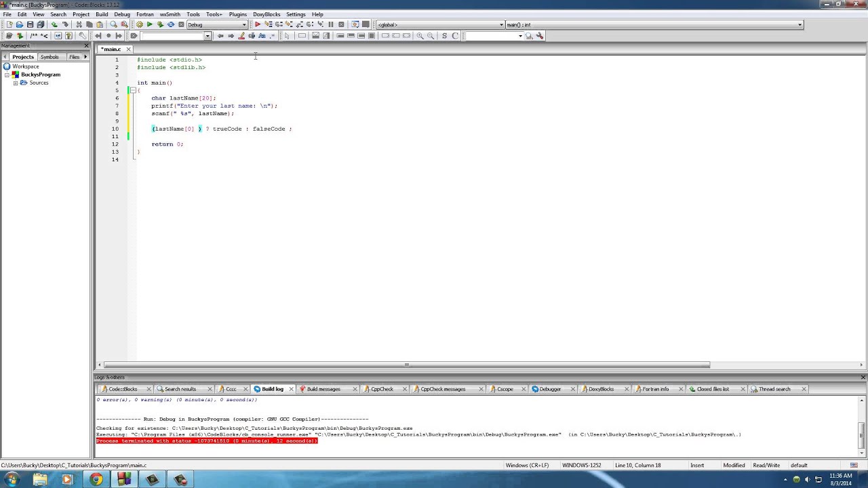Screen dimensions: 868x488
Task: Open the Settings menu
Action: click(296, 14)
